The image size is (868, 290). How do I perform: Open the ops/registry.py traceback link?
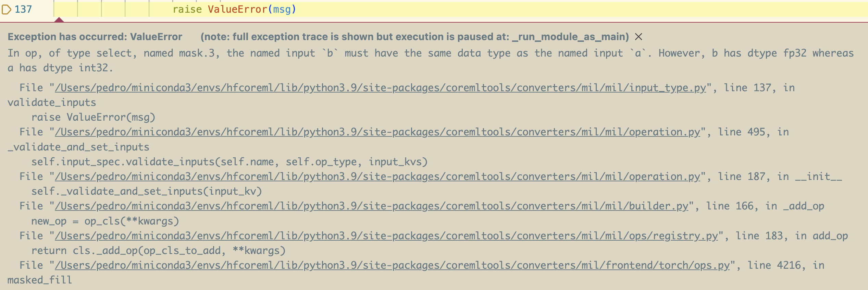(386, 236)
